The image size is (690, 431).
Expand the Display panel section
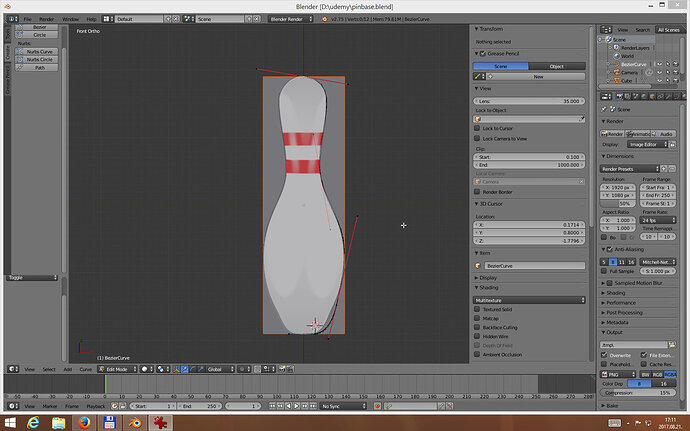[x=488, y=278]
